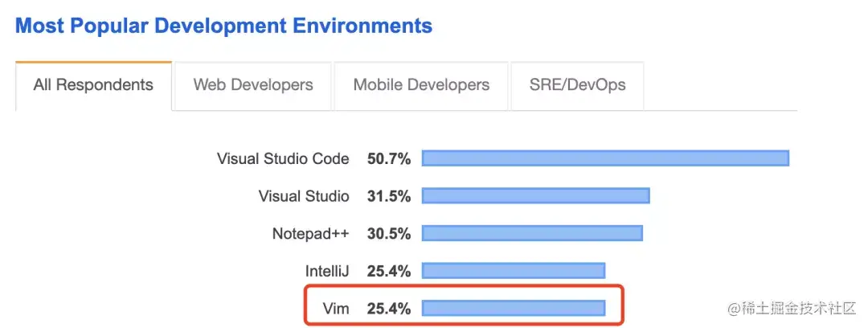Viewport: 868px width, 328px height.
Task: Switch to the Web Developers tab
Action: [253, 85]
